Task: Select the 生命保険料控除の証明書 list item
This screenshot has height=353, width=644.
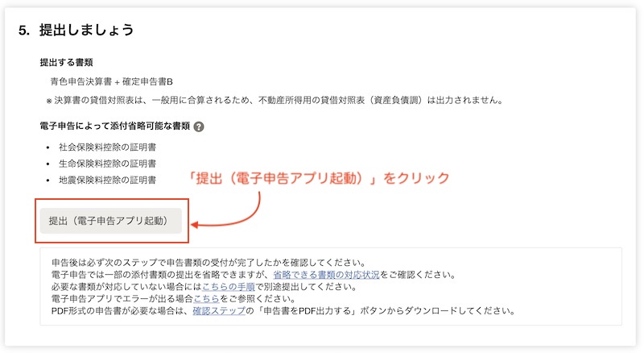Action: (x=107, y=164)
